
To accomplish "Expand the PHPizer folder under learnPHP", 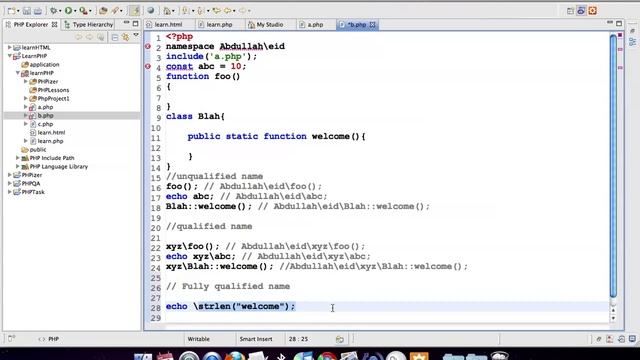I will tap(26, 81).
